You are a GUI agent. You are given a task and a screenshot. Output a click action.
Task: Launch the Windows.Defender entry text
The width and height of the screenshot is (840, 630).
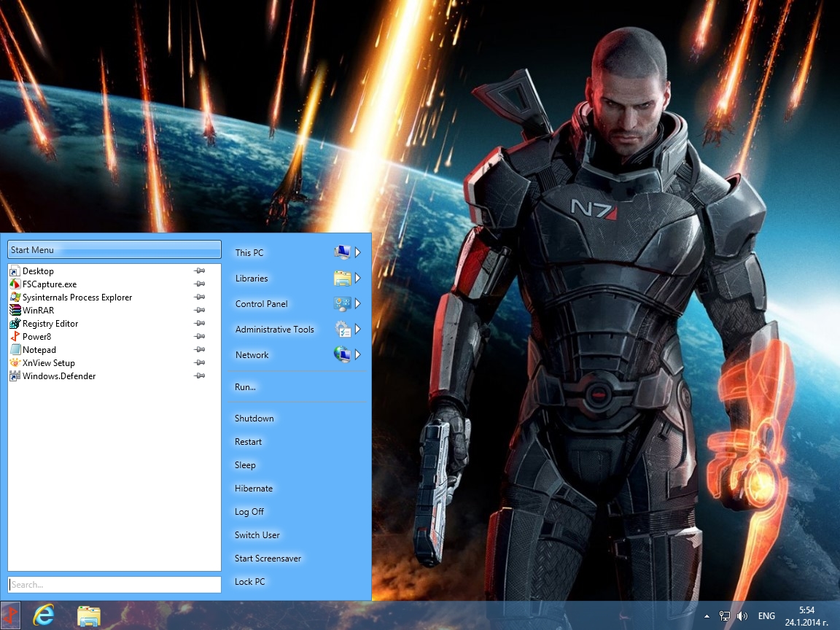click(59, 376)
